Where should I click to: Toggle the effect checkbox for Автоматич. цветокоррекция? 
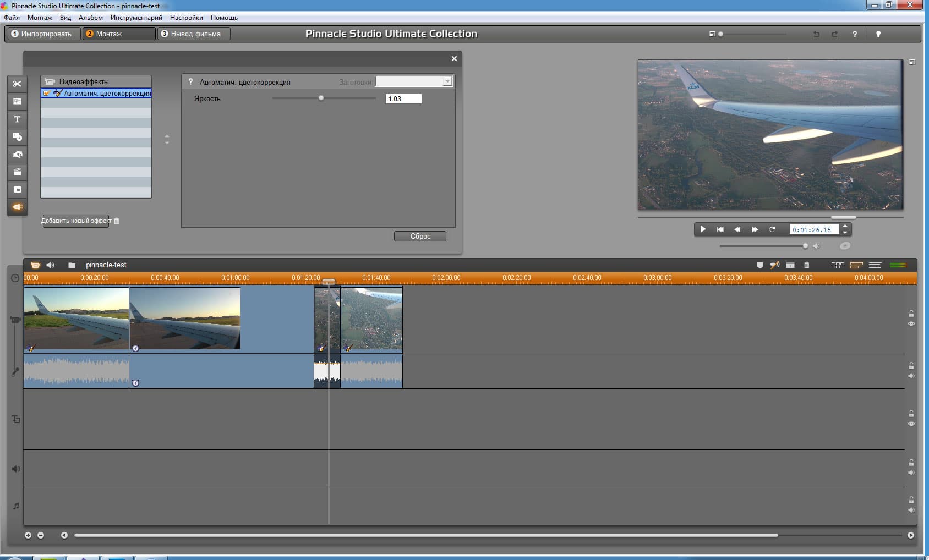(x=47, y=94)
